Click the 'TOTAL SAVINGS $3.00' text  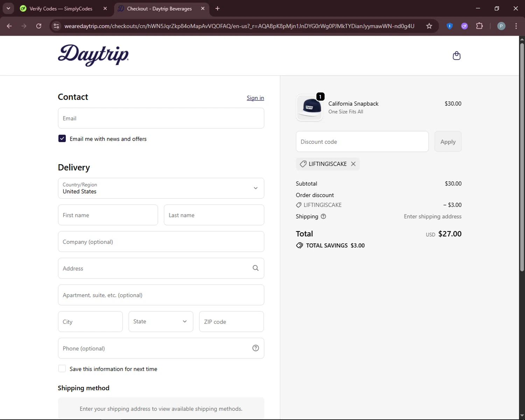[335, 245]
